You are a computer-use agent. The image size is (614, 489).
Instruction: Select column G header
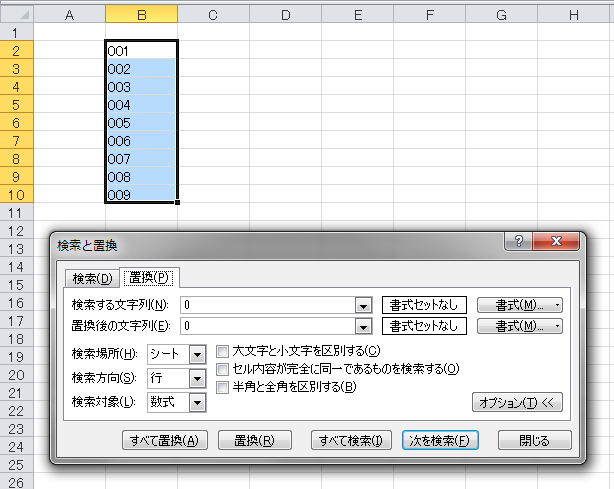click(x=501, y=15)
